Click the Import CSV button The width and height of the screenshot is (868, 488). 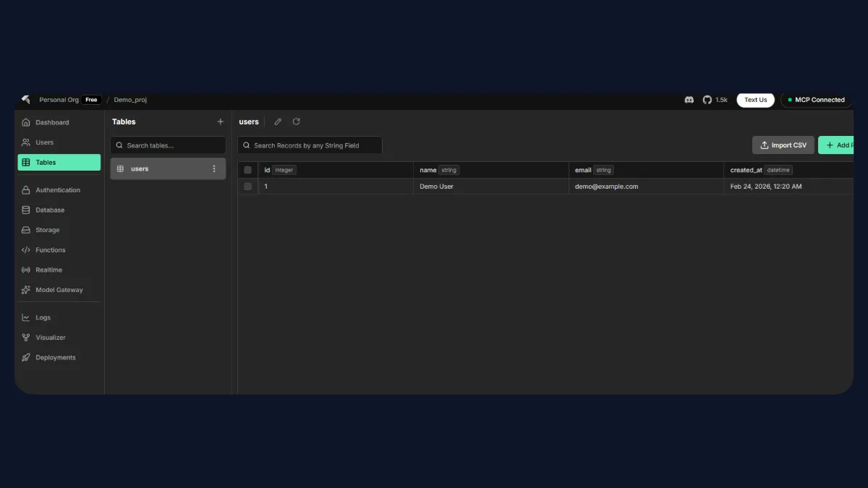tap(783, 145)
